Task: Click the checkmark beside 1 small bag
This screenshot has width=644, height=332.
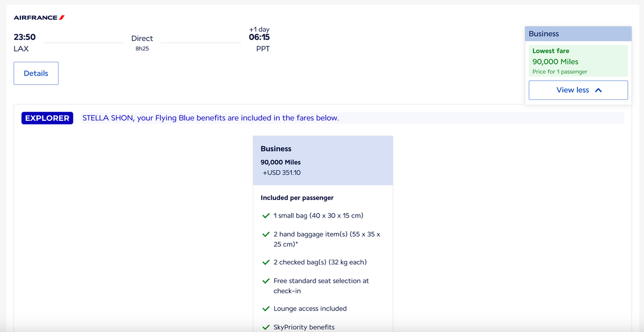Action: [266, 216]
